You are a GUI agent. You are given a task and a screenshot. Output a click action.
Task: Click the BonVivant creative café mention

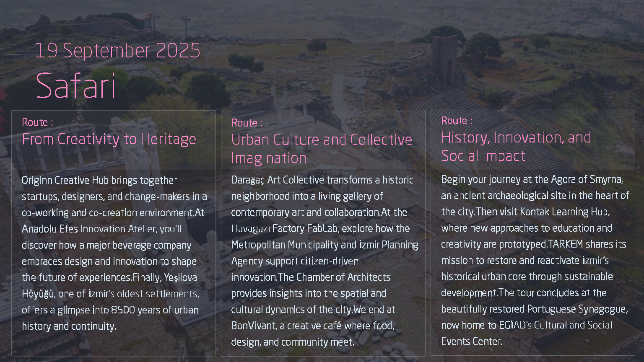click(x=313, y=326)
